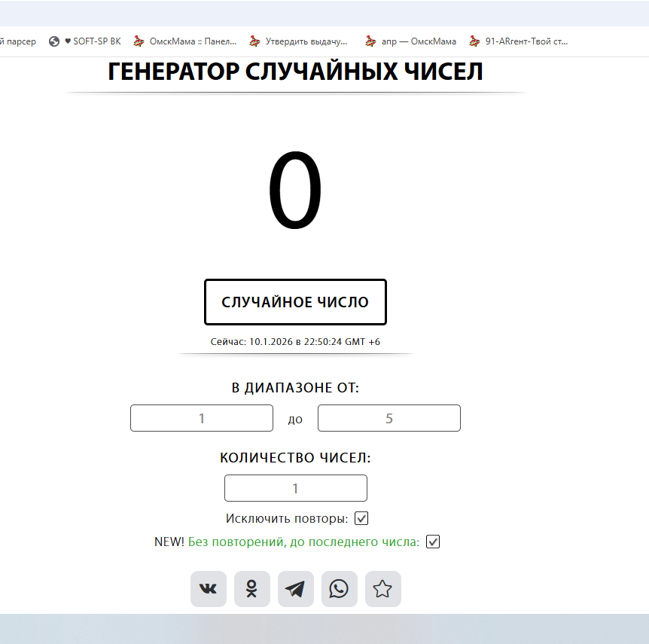Select the range end field showing 5

point(388,418)
